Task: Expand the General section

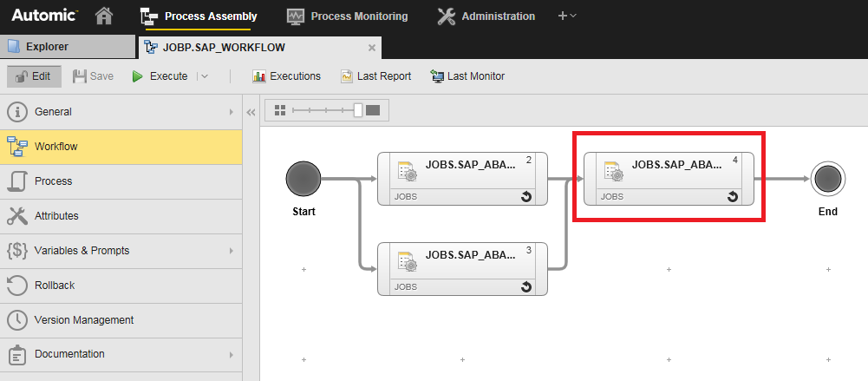Action: pyautogui.click(x=121, y=112)
